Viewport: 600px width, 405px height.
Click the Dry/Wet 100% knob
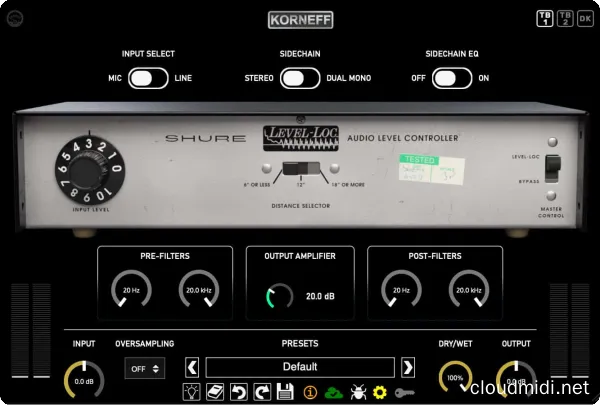455,377
